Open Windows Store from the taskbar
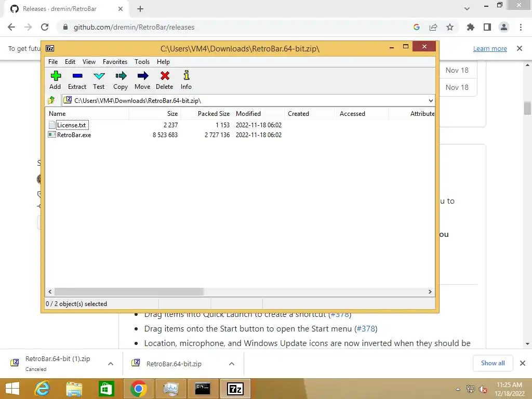532x399 pixels. point(106,389)
